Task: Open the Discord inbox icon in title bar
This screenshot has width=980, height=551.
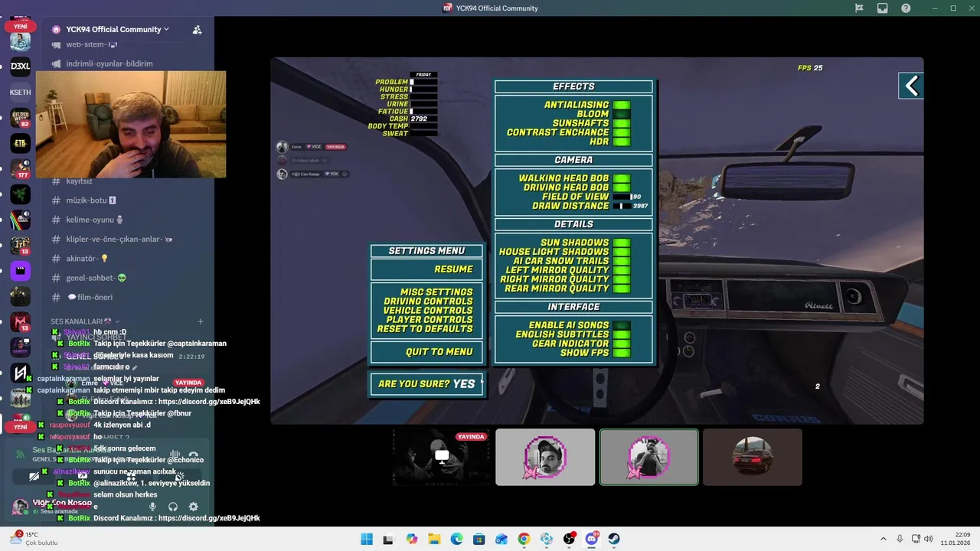Action: pos(883,8)
